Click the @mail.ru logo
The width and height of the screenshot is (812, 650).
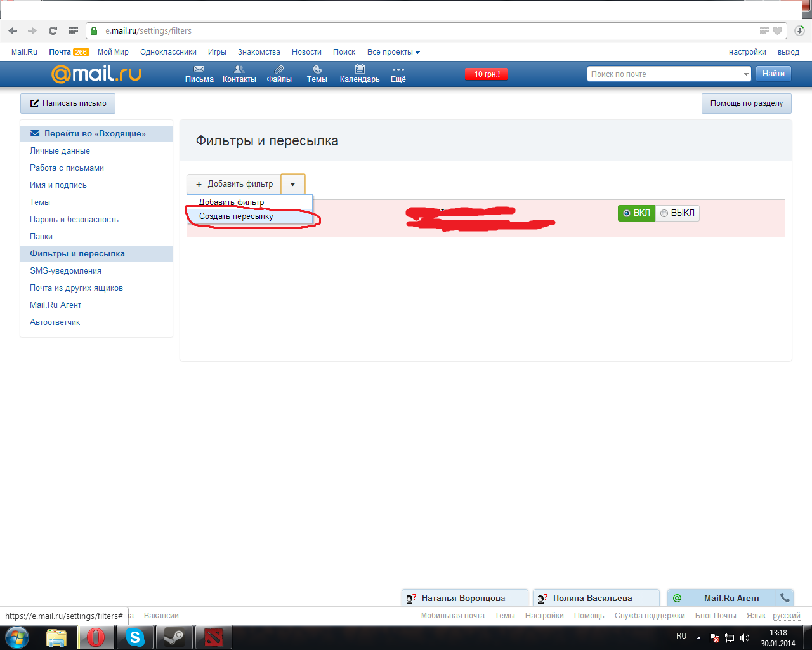click(96, 74)
